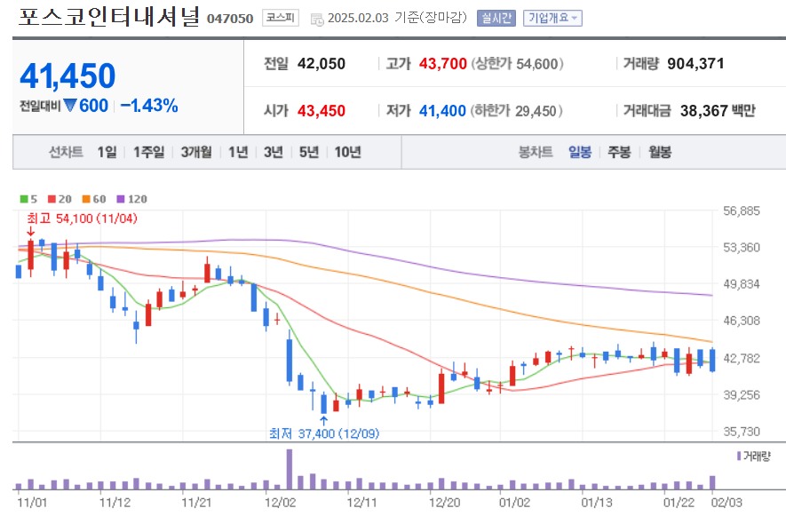
Task: Click the 42,782 price axis label
Action: [x=742, y=358]
